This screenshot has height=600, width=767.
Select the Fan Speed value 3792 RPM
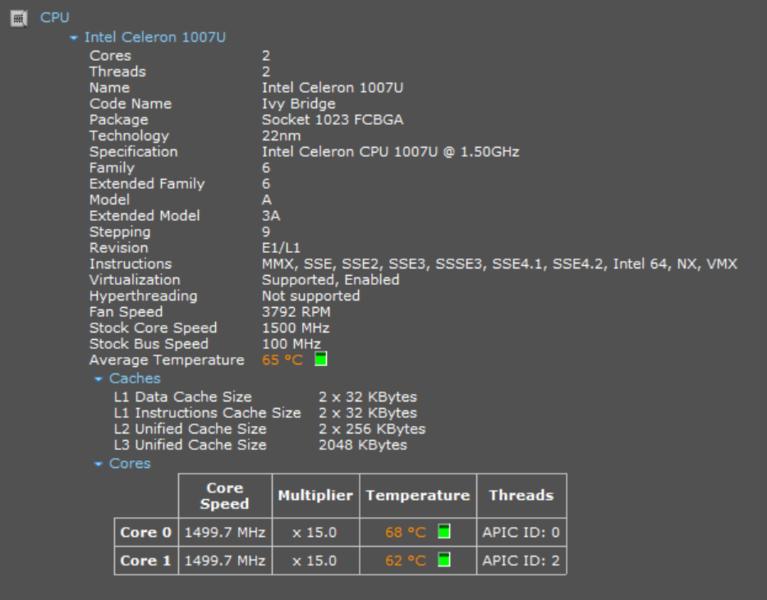(296, 312)
